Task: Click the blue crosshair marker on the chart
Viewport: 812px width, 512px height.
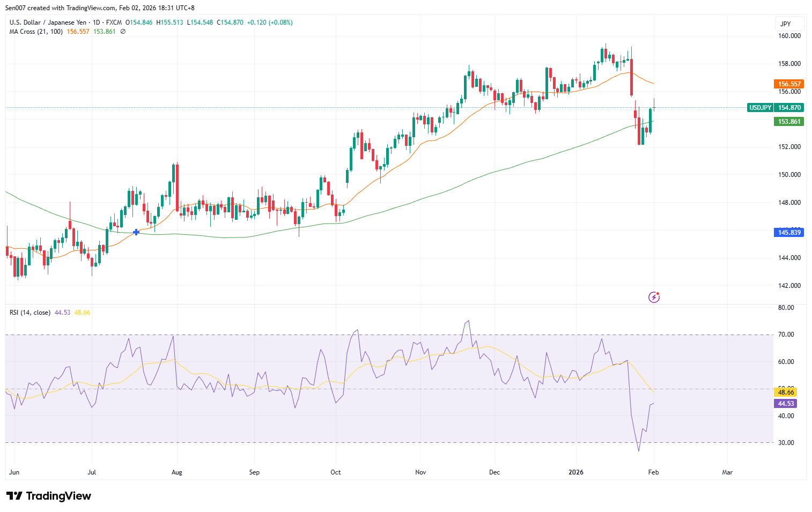Action: coord(136,232)
